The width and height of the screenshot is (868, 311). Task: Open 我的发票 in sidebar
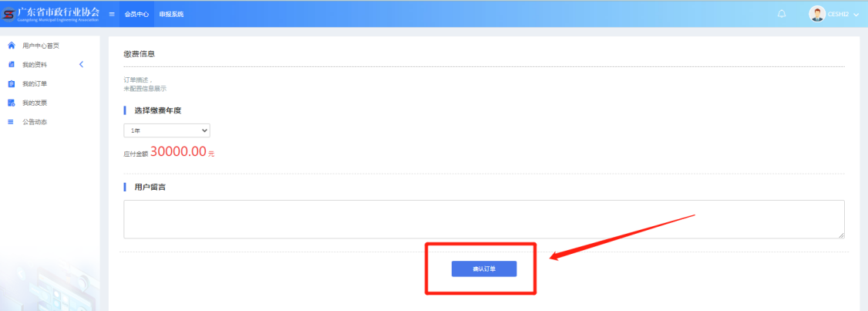tap(35, 103)
